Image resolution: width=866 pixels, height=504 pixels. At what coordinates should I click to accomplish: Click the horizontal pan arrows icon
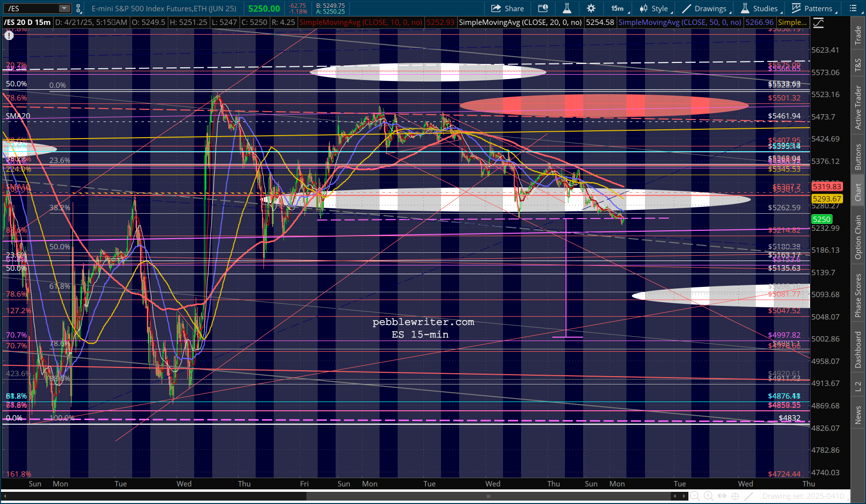[722, 496]
